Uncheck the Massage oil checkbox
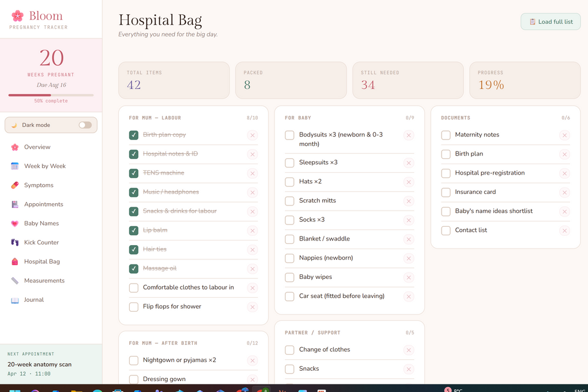The height and width of the screenshot is (392, 588). pyautogui.click(x=133, y=269)
